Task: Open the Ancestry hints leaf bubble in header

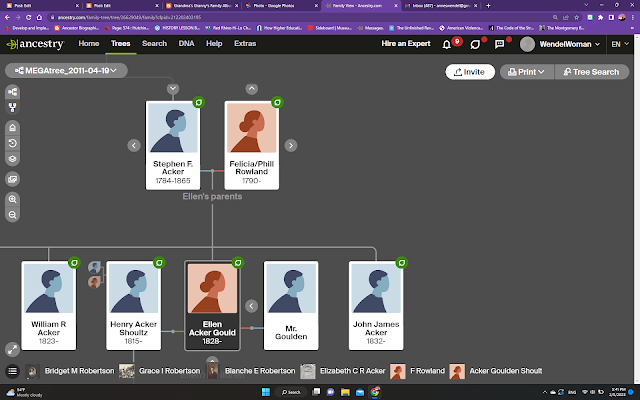Action: pos(475,44)
